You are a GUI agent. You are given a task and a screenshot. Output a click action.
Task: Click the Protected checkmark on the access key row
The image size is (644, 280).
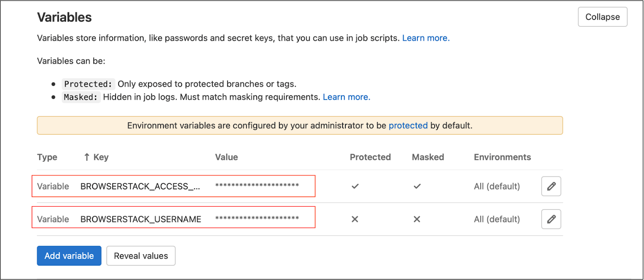point(355,186)
